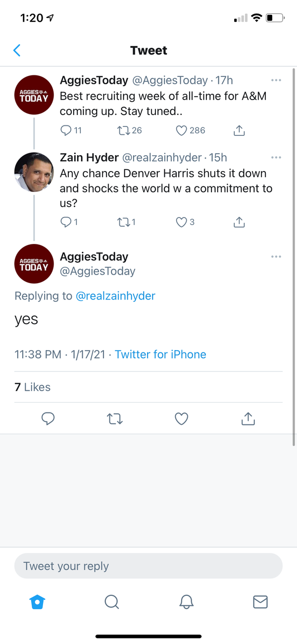
Task: Tap the back arrow in header
Action: (x=17, y=50)
